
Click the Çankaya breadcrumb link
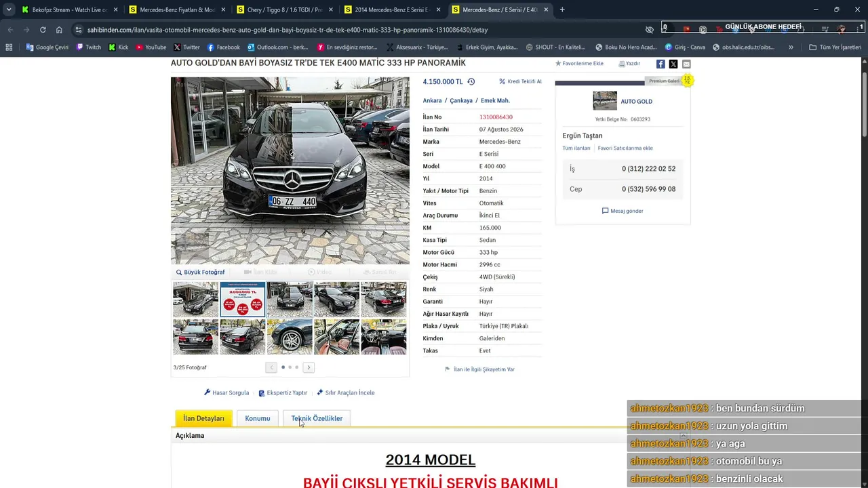click(x=461, y=100)
